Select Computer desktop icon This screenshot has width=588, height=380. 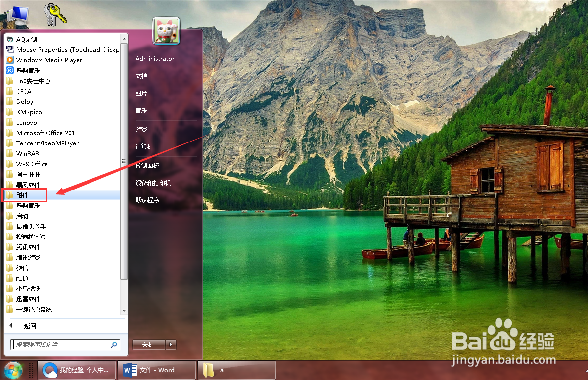pos(18,15)
